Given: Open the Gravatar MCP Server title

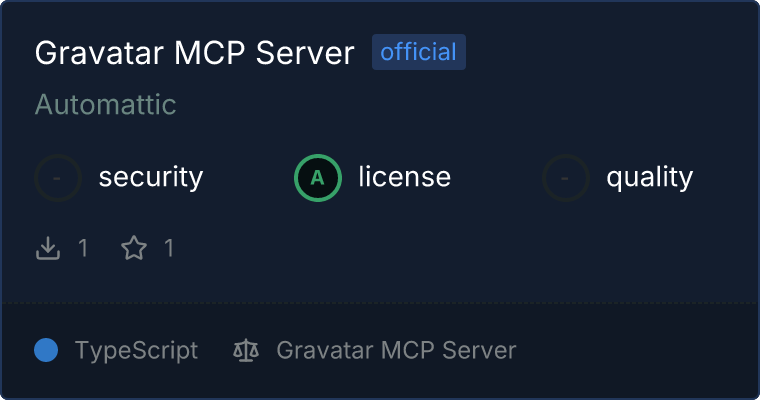Looking at the screenshot, I should click(x=194, y=52).
